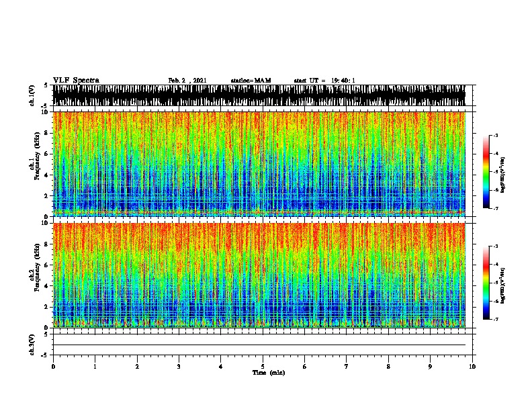Click the -3 label on ch.1 colorbar

(x=496, y=135)
